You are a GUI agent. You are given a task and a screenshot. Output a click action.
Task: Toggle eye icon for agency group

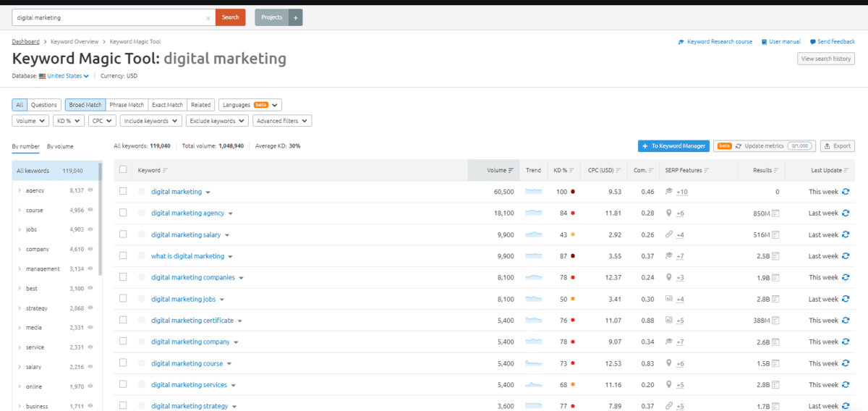[90, 190]
